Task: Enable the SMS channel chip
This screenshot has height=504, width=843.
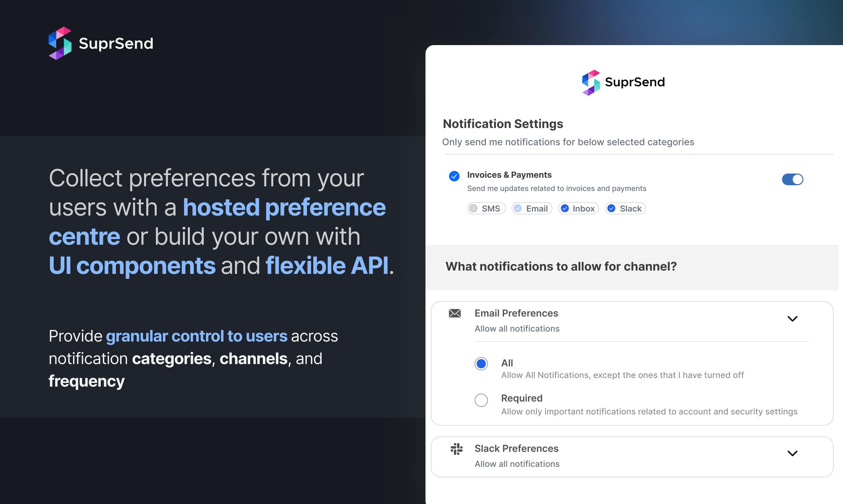Action: coord(486,209)
